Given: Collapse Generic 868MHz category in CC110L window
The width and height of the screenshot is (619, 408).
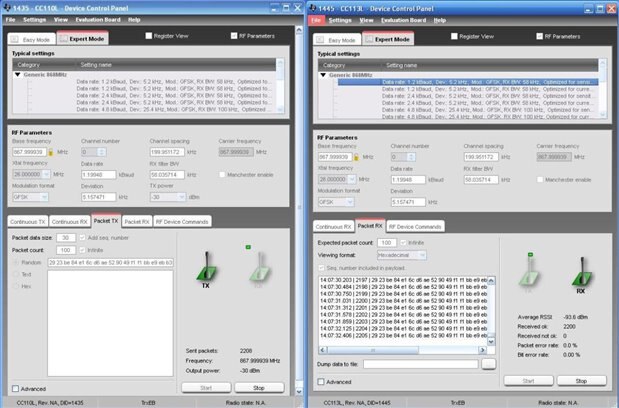Looking at the screenshot, I should [x=17, y=75].
